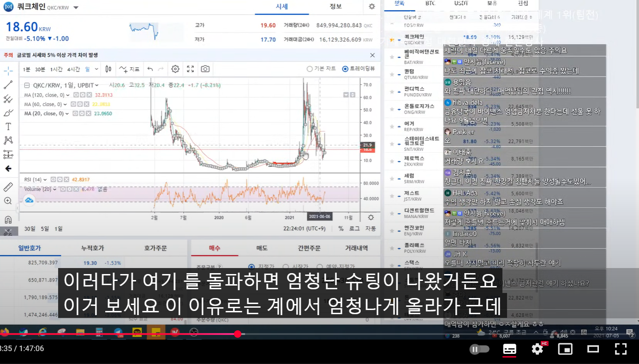
Task: Redo last chart action
Action: [161, 69]
